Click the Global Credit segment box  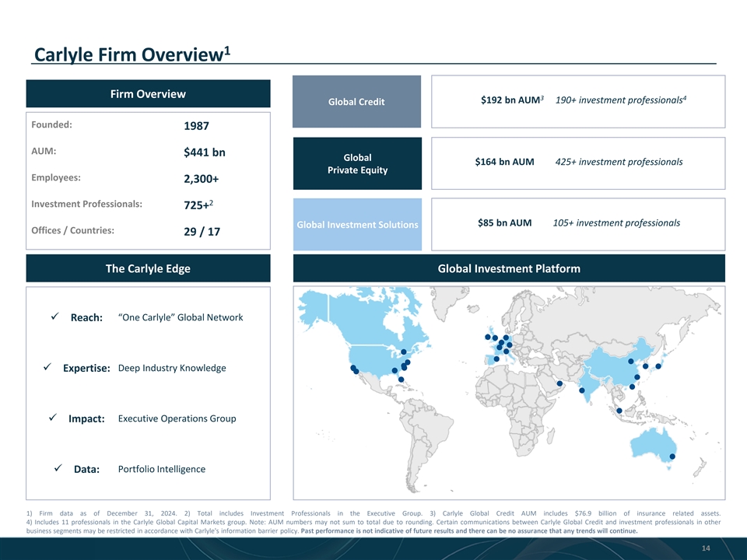tap(356, 102)
